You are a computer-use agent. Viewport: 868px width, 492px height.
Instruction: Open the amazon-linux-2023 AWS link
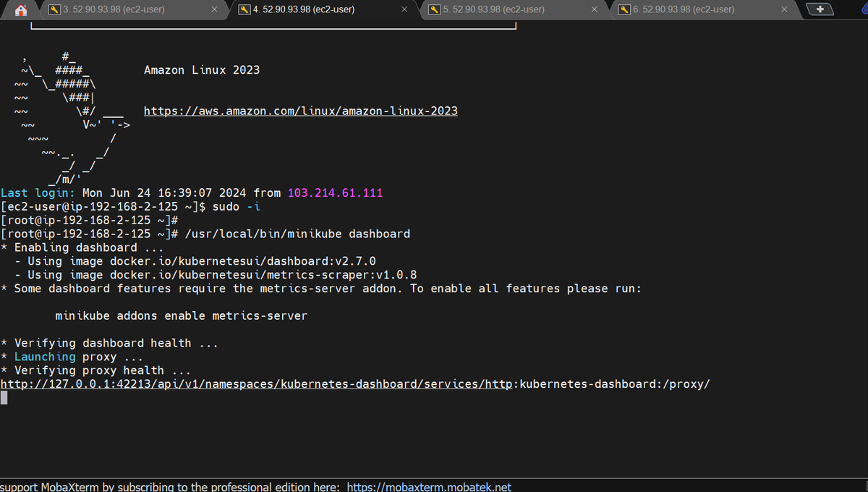coord(301,111)
